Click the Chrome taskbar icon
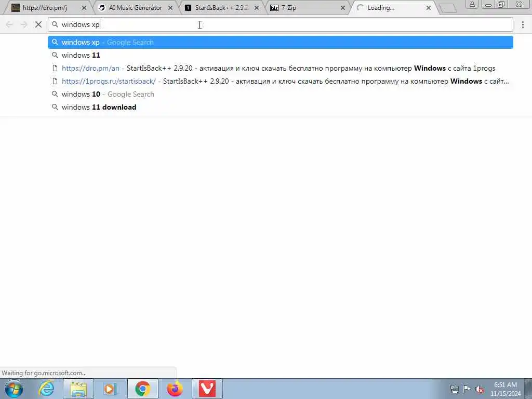532x399 pixels. coord(142,389)
